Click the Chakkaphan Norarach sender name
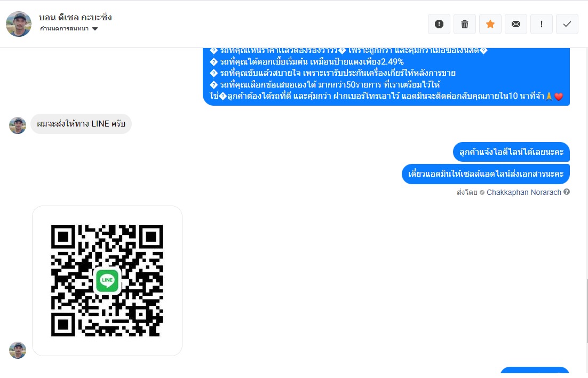Screen dimensions: 588x378 coord(523,192)
